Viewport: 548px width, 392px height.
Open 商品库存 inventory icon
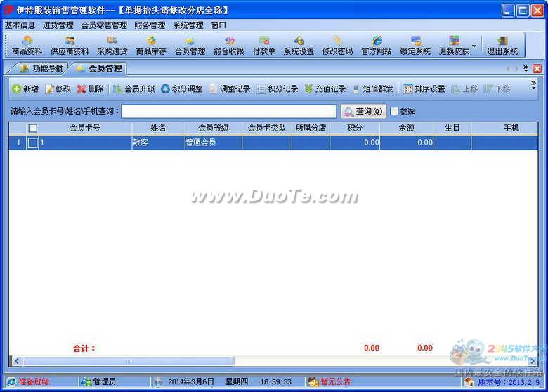coord(151,46)
